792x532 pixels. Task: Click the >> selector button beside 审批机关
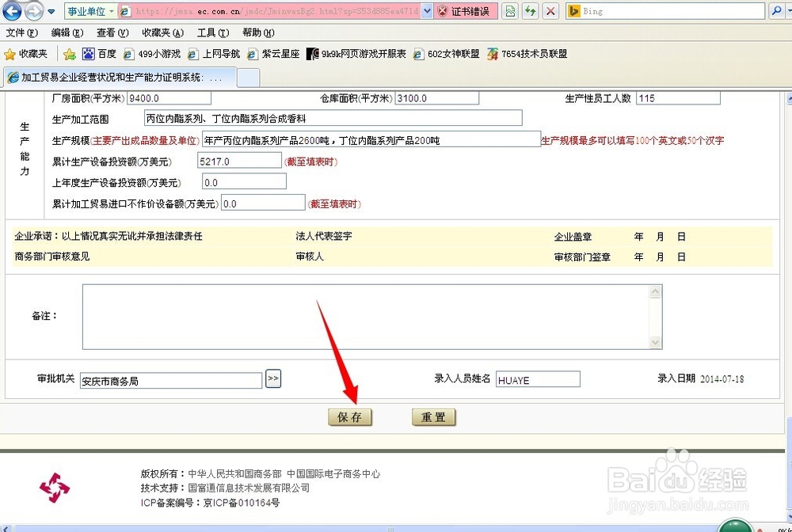click(273, 378)
